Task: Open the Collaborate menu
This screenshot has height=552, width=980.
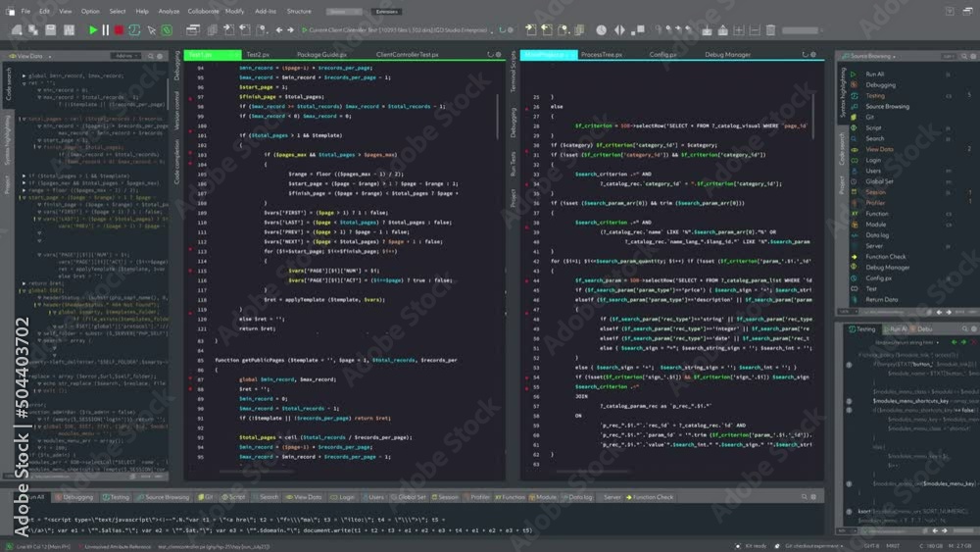Action: point(204,11)
